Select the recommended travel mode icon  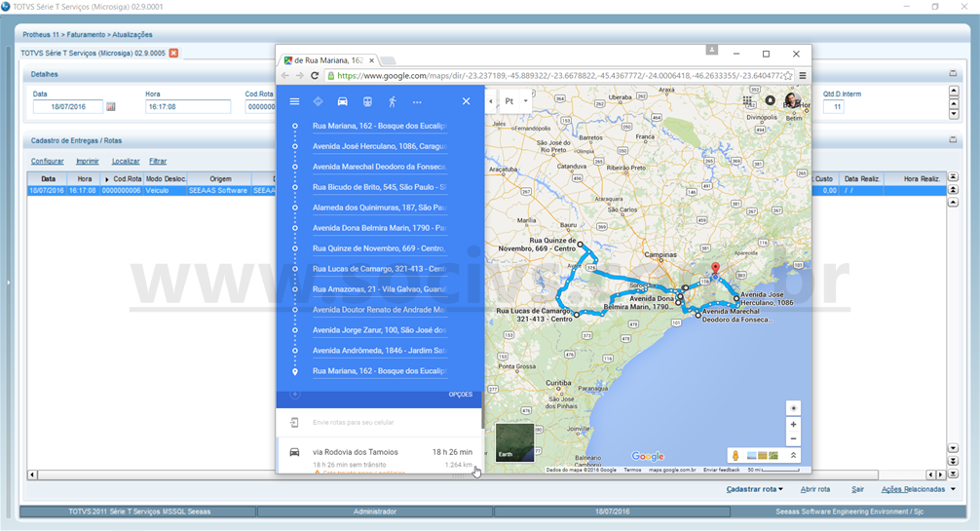pos(319,101)
